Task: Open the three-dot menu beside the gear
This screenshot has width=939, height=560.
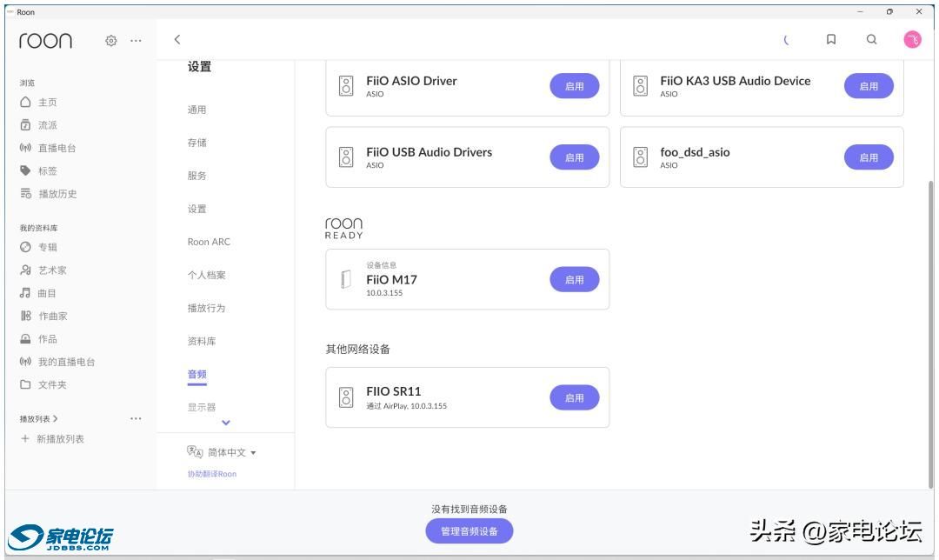Action: (x=136, y=41)
